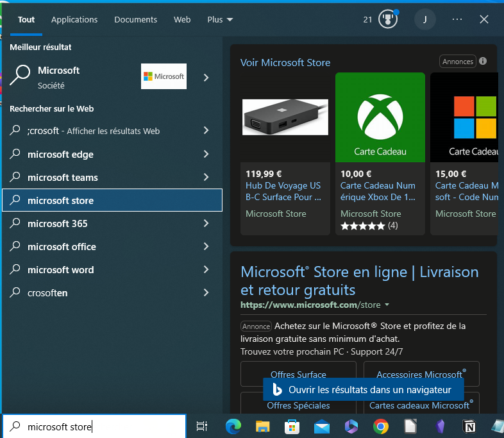Screen dimensions: 504x438
Task: Open Notion from the taskbar
Action: point(469,426)
